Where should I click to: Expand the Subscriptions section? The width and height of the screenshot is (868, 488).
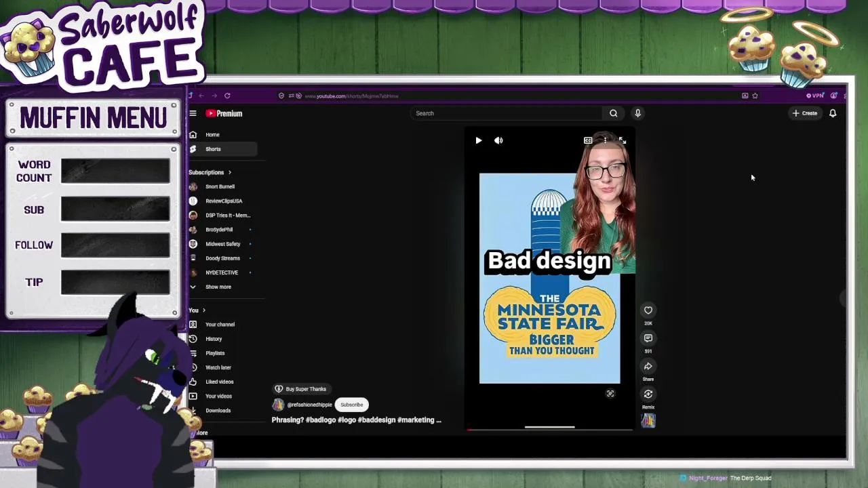click(210, 172)
